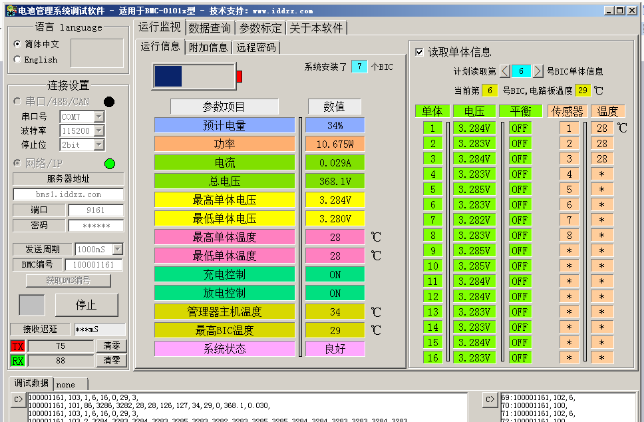Screen dimensions: 644x422
Task: Open the 远程密码 sub-tab
Action: tap(256, 47)
